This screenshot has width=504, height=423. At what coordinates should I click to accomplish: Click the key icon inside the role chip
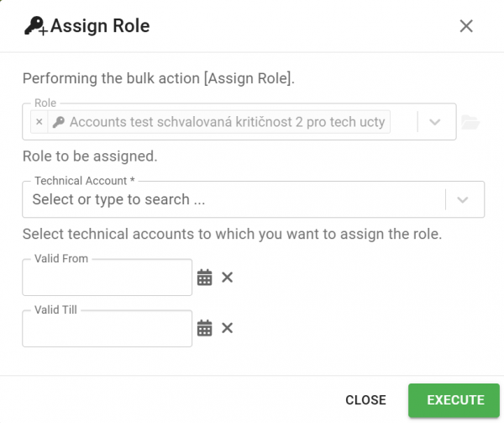pyautogui.click(x=59, y=122)
